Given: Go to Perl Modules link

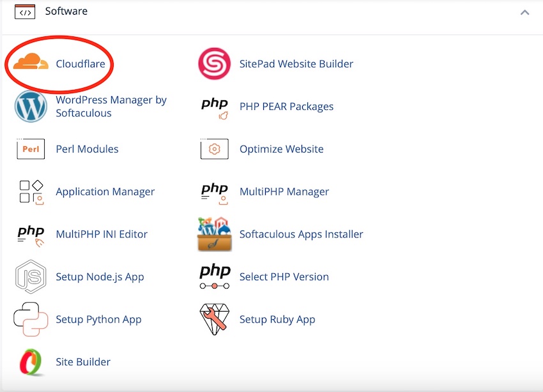Looking at the screenshot, I should coord(87,149).
